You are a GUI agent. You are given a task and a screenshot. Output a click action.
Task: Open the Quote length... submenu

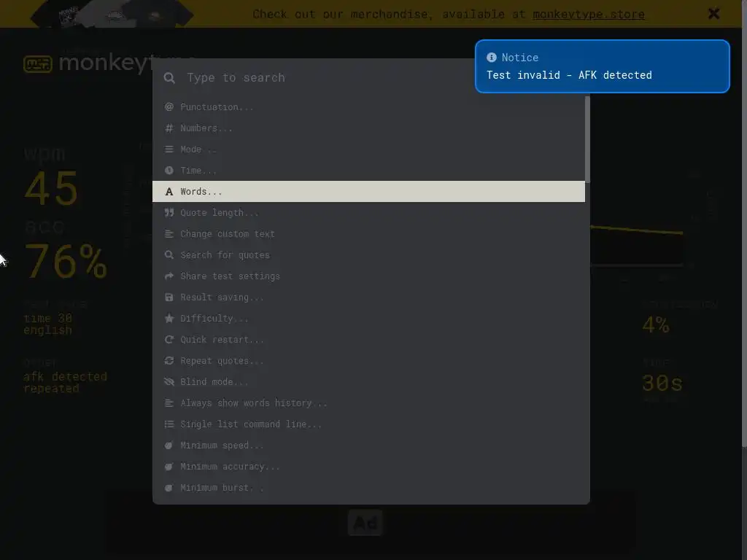pos(368,212)
